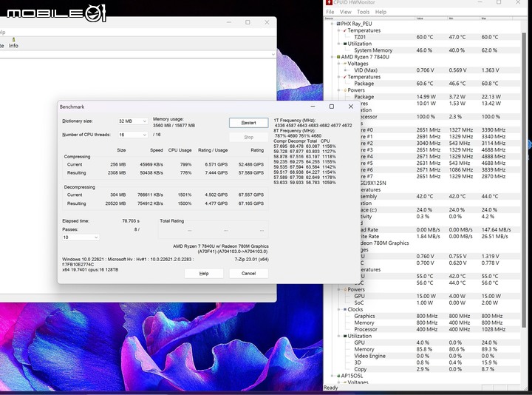The image size is (532, 395).
Task: Click the Voltages icon under AMD Ryzen 7 7840U
Action: pyautogui.click(x=345, y=64)
